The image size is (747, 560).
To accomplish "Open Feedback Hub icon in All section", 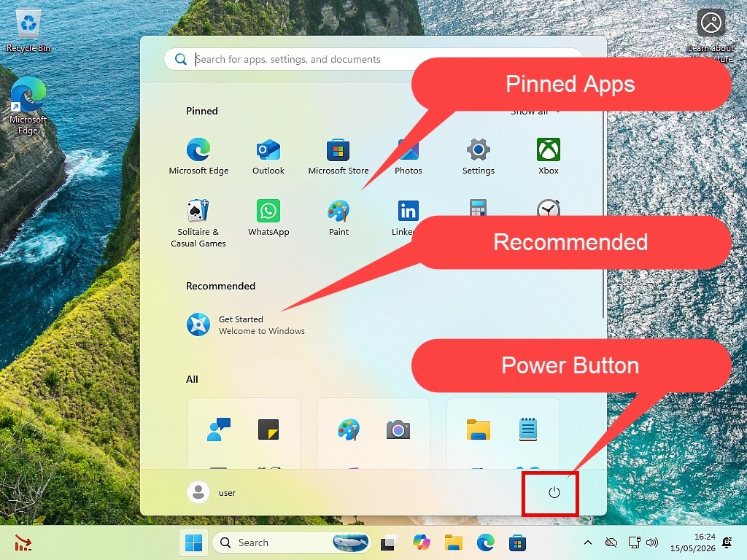I will pos(219,429).
